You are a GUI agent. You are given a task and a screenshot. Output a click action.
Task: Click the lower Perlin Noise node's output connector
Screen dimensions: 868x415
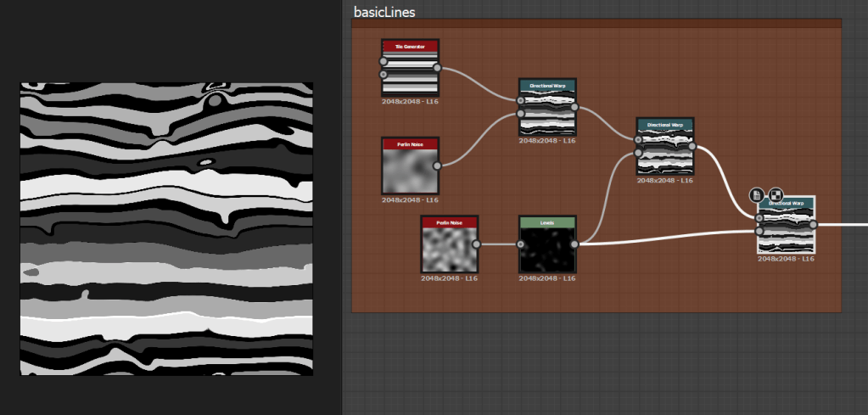point(477,244)
